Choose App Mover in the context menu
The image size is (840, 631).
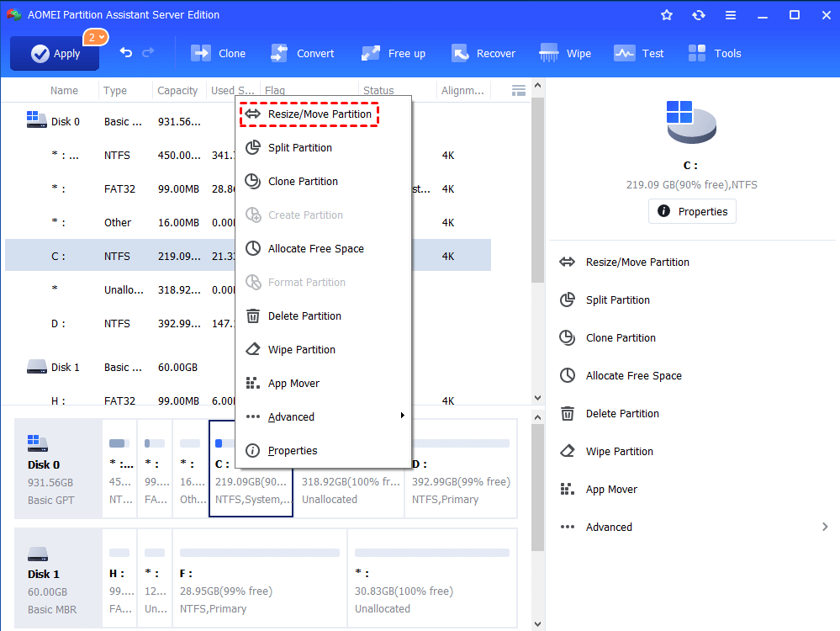tap(324, 384)
